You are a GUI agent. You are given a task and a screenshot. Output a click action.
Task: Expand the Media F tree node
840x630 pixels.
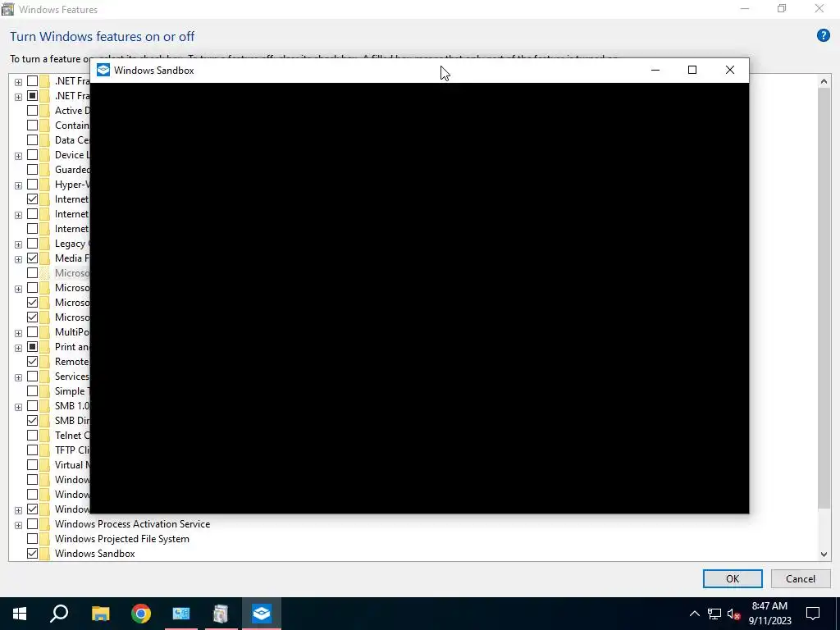(18, 259)
